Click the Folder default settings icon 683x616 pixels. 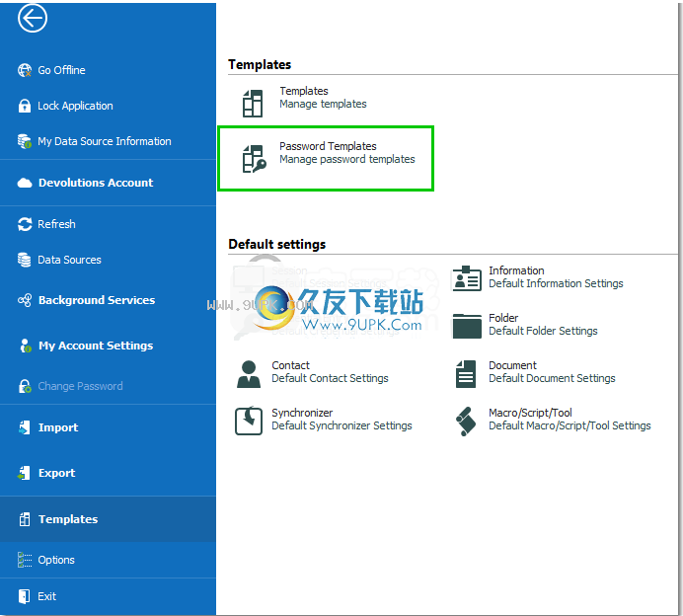467,326
